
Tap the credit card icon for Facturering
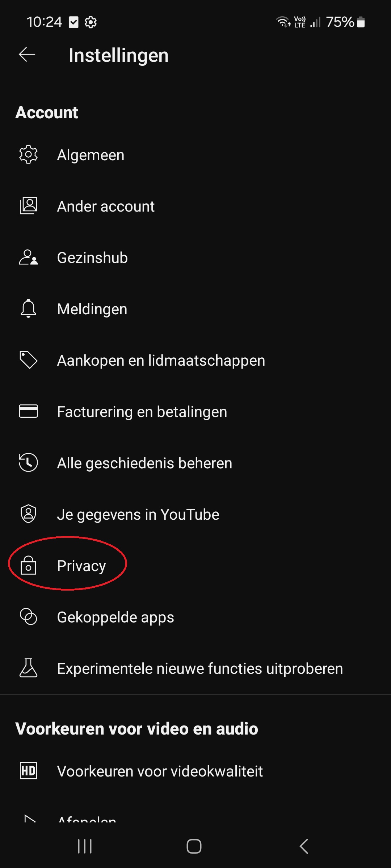point(28,412)
